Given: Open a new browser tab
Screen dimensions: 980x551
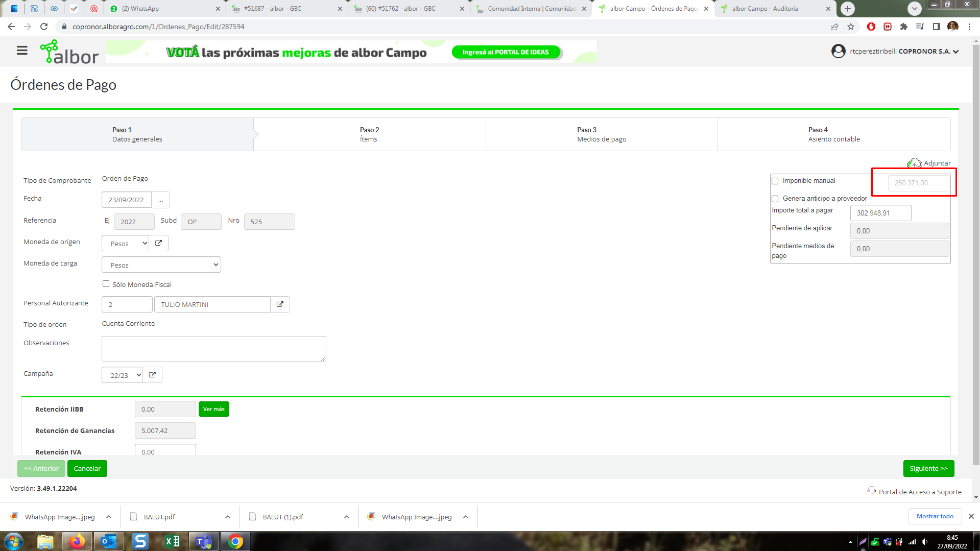Looking at the screenshot, I should pyautogui.click(x=848, y=9).
